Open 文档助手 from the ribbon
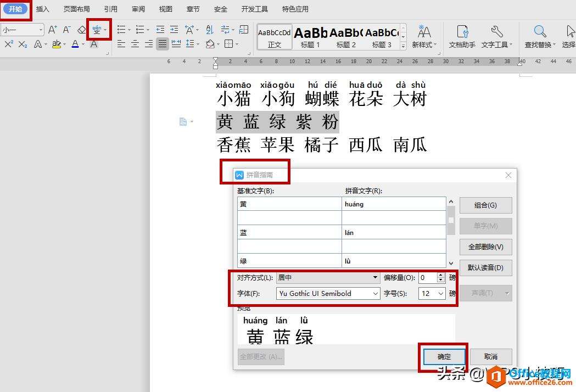The height and width of the screenshot is (392, 576). pyautogui.click(x=462, y=31)
